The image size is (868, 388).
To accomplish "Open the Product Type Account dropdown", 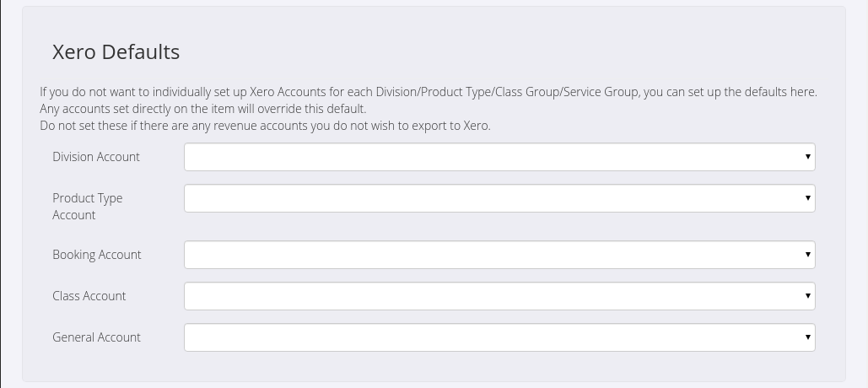I will click(x=499, y=198).
